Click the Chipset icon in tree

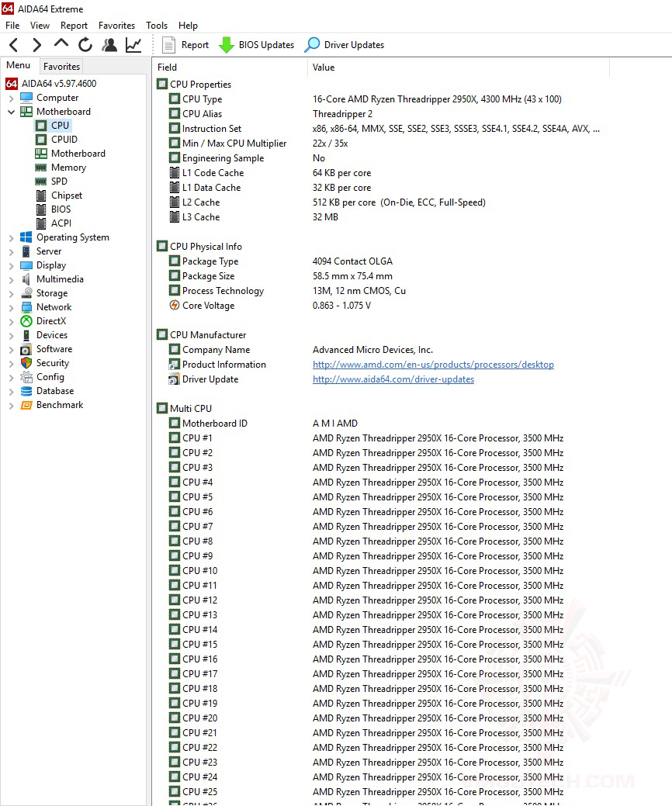[41, 195]
